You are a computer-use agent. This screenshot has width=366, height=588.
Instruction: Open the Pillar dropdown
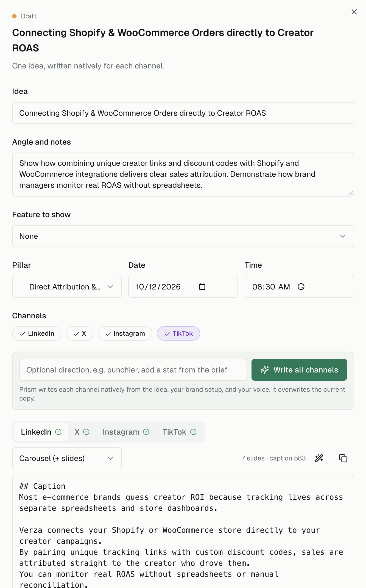coord(67,287)
